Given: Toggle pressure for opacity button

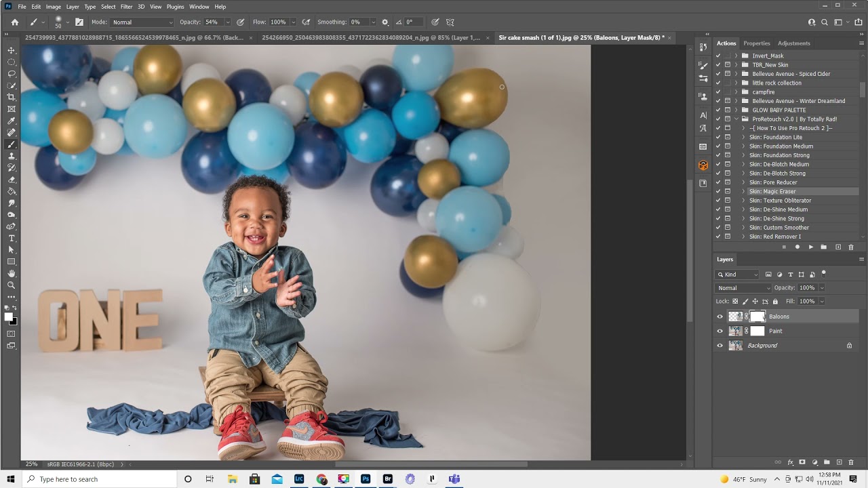Looking at the screenshot, I should (241, 22).
